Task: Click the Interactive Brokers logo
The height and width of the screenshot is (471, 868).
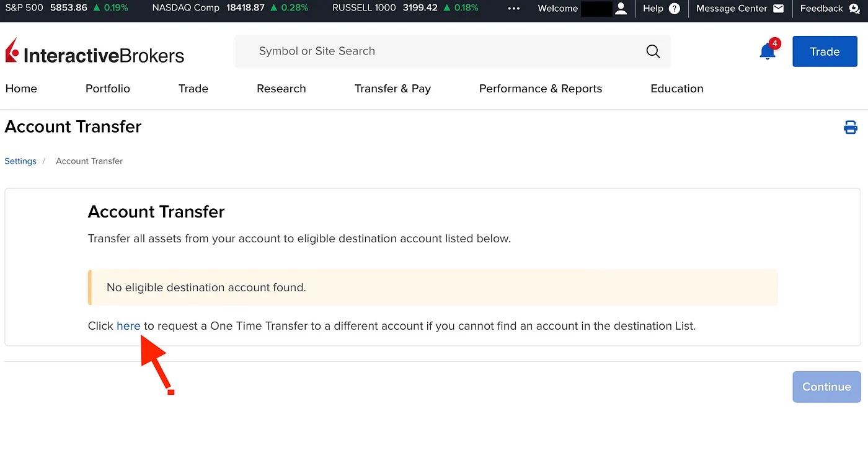Action: [95, 52]
